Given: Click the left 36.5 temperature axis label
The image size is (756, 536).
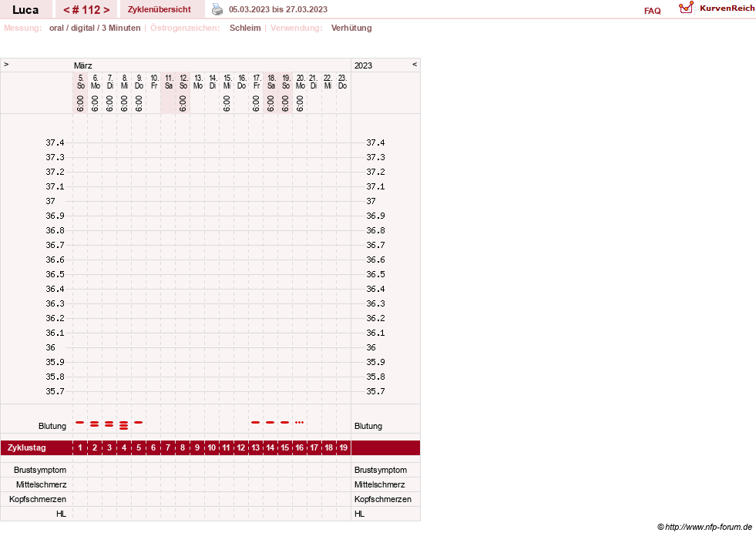Looking at the screenshot, I should [x=55, y=274].
